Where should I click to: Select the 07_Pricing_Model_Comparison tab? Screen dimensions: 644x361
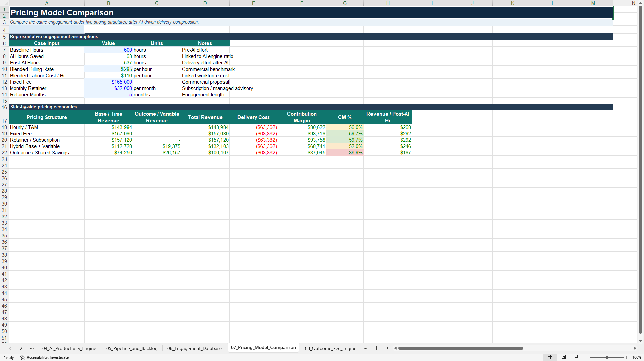tap(263, 348)
